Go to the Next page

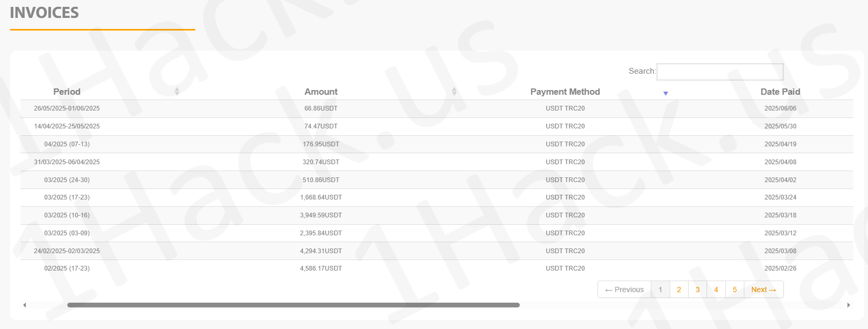point(763,290)
